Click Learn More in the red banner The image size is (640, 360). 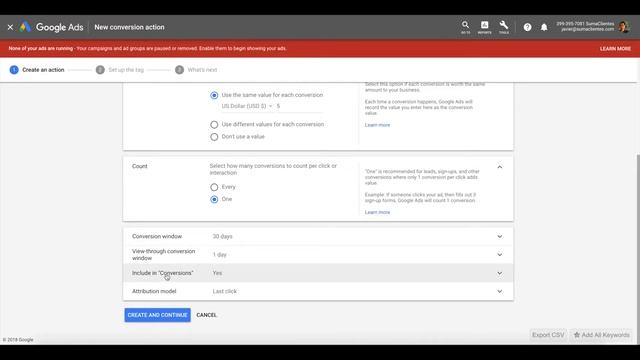tap(615, 49)
